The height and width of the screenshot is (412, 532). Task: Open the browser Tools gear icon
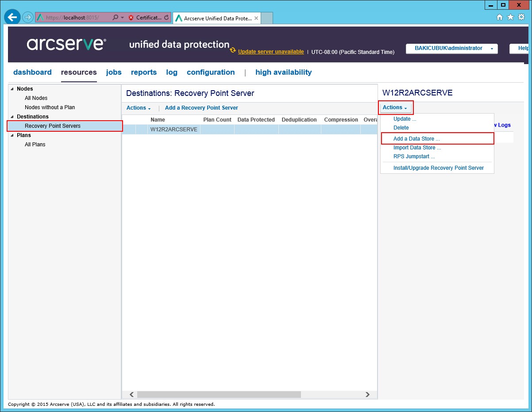point(521,17)
